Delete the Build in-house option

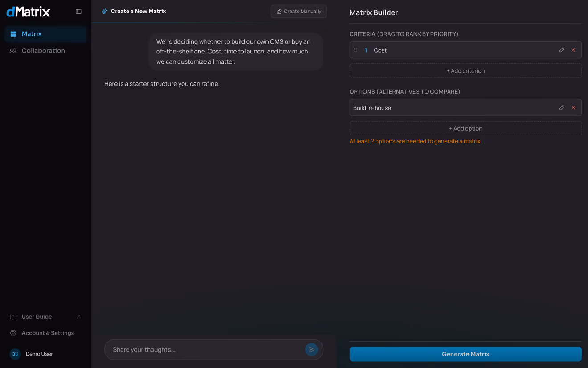[573, 108]
